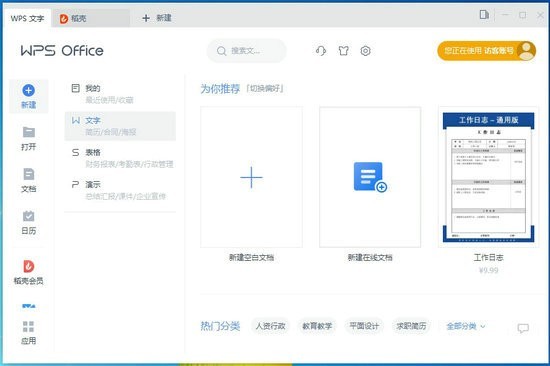Click the 我的 list icon

75,88
